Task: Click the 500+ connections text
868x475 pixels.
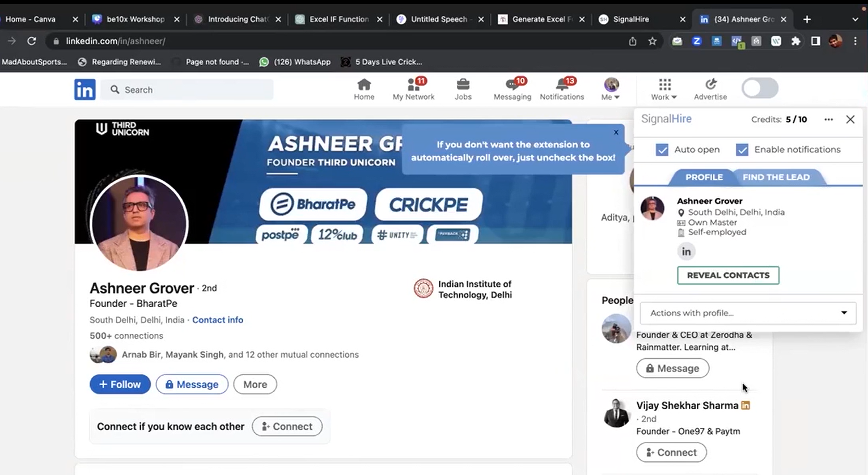Action: click(x=126, y=336)
